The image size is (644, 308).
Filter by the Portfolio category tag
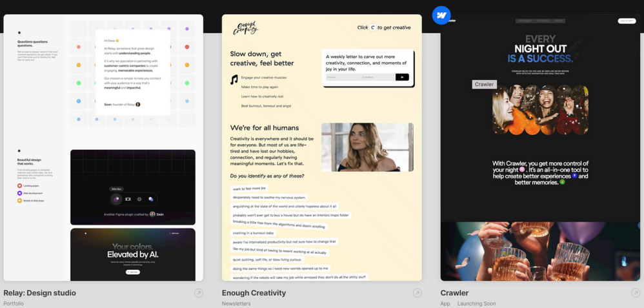coord(14,303)
